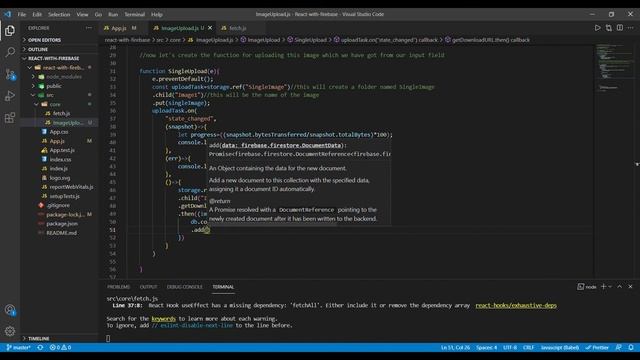
Task: Open the Explorer view in activity bar
Action: 10,31
